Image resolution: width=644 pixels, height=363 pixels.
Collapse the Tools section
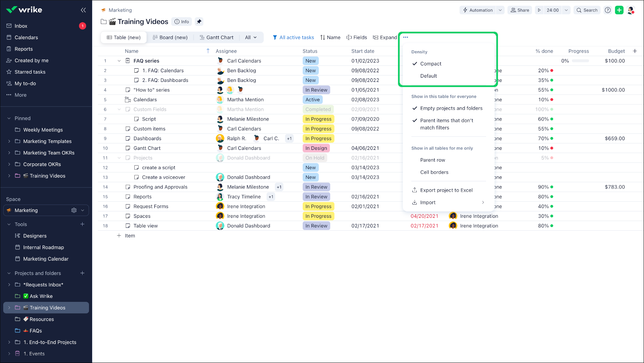9,224
